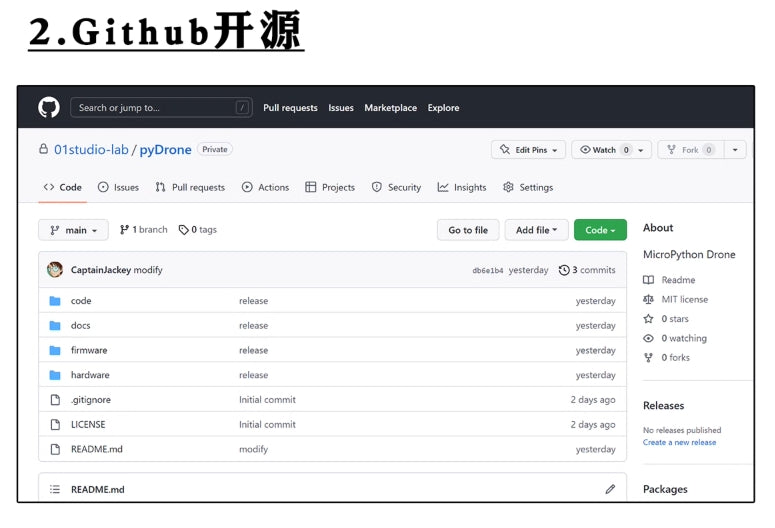Click the scale icon beside MIT license

pyautogui.click(x=648, y=299)
